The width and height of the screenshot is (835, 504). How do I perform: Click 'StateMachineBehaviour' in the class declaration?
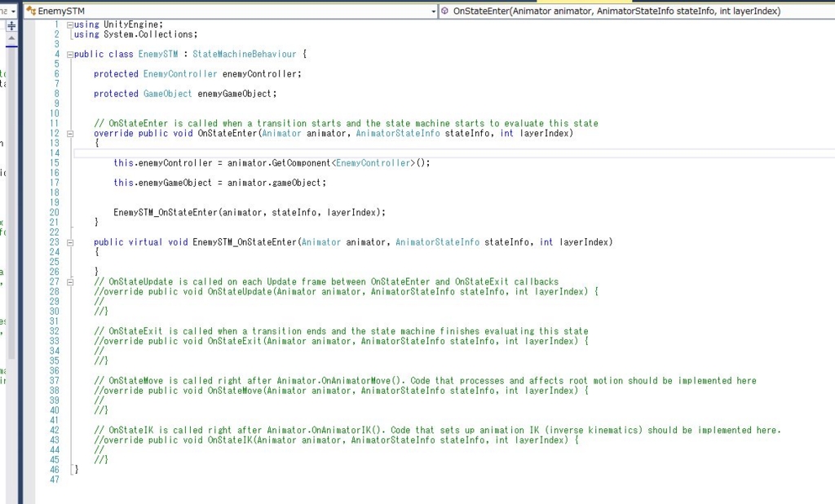pos(244,55)
